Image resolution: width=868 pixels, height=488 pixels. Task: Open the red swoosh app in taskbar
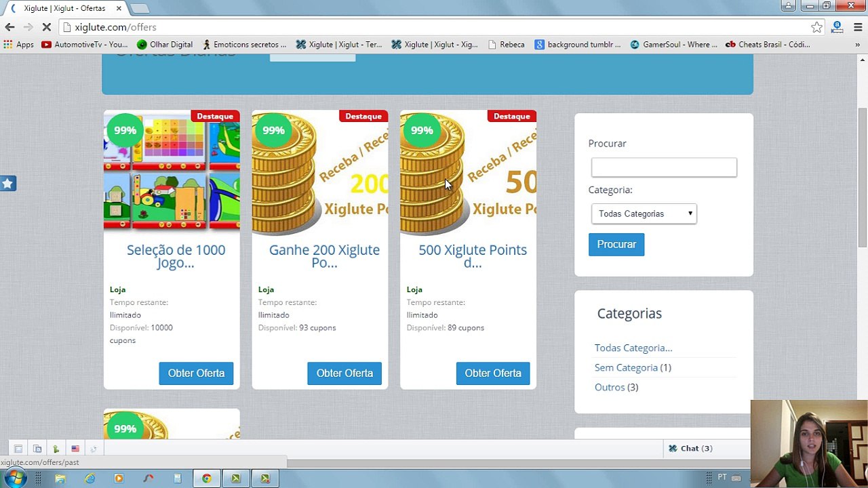click(x=148, y=479)
